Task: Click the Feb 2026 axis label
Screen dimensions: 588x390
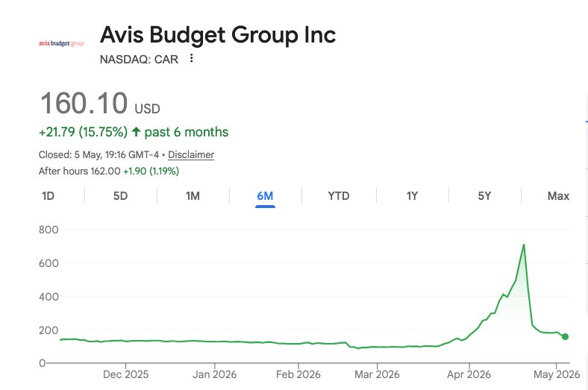Action: [298, 374]
